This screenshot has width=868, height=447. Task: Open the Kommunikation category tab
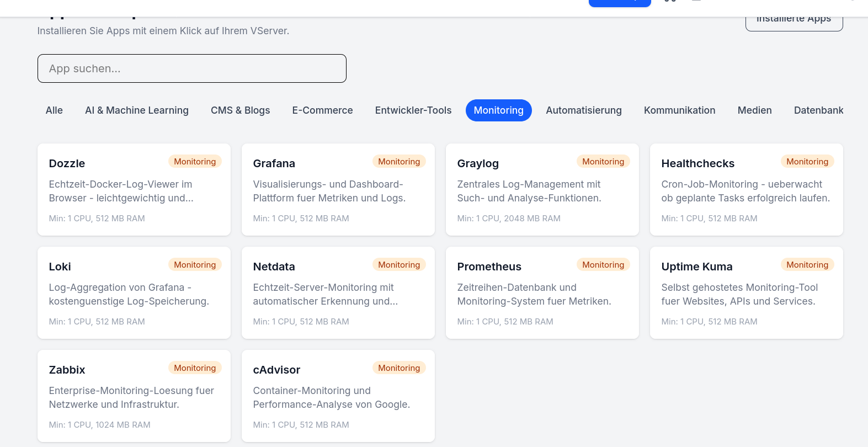click(680, 110)
